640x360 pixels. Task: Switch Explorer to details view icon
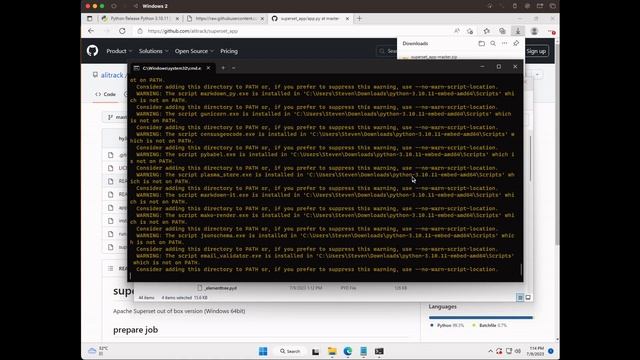pos(520,298)
